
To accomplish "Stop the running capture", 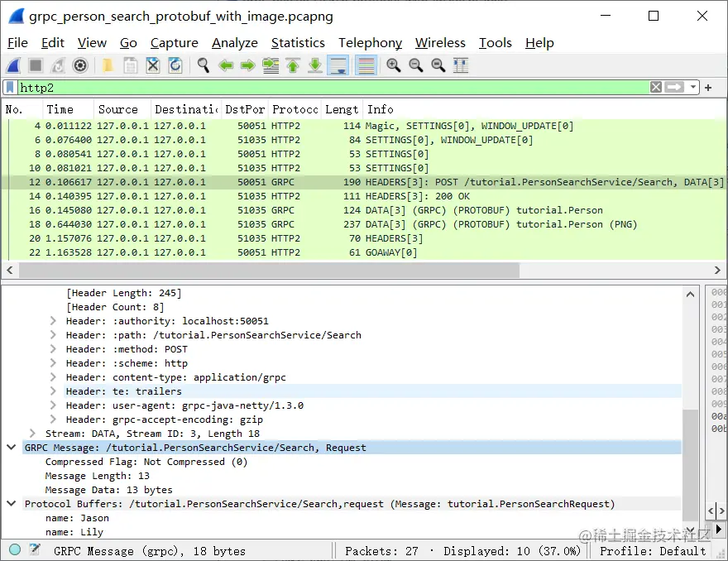I will click(36, 65).
